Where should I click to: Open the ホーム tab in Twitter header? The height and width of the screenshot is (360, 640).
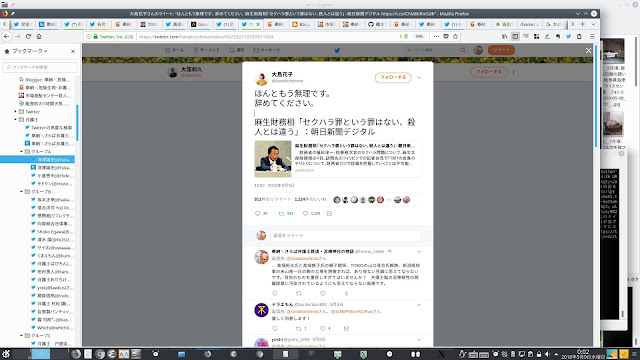[x=174, y=50]
